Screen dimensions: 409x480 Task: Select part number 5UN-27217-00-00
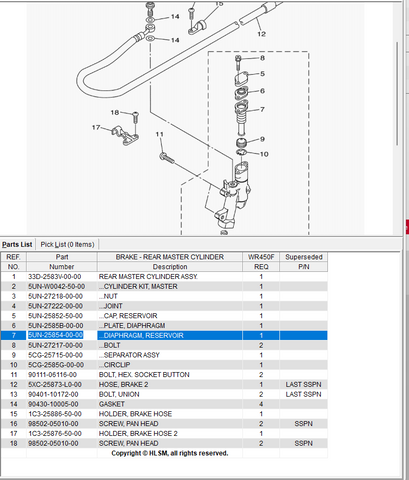tap(55, 345)
